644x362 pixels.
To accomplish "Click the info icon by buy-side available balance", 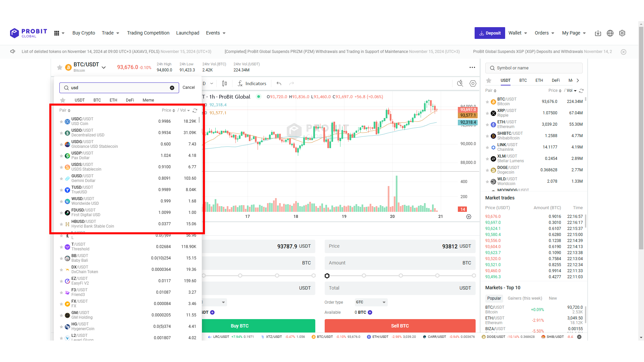I will click(x=212, y=312).
